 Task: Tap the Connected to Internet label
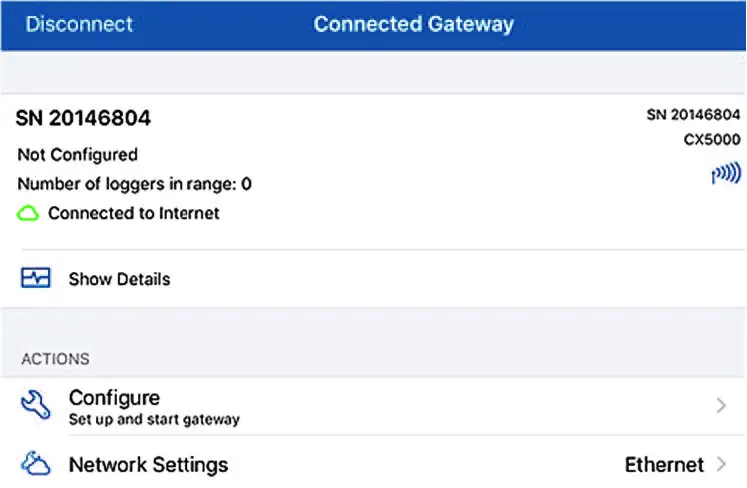(x=134, y=213)
